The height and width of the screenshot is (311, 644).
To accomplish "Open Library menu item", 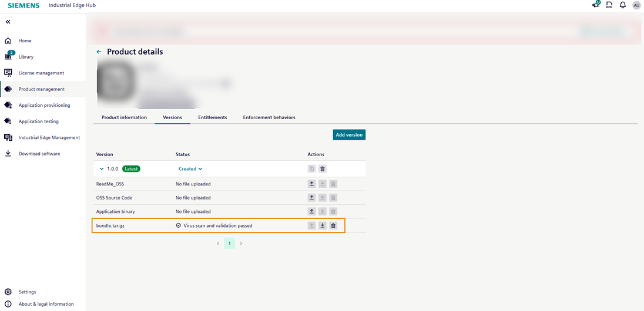I will click(x=26, y=56).
